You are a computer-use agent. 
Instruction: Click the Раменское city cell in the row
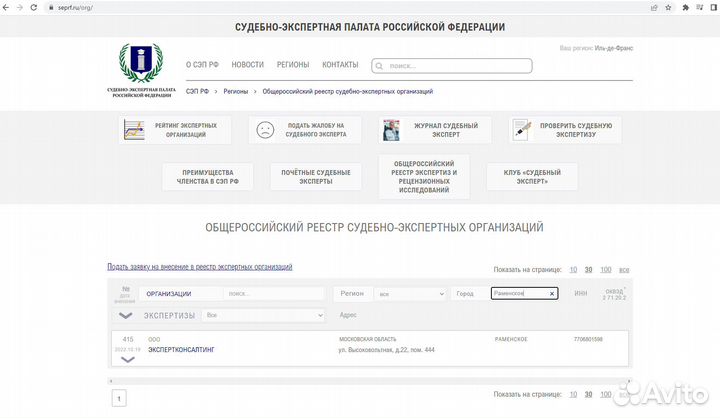511,340
